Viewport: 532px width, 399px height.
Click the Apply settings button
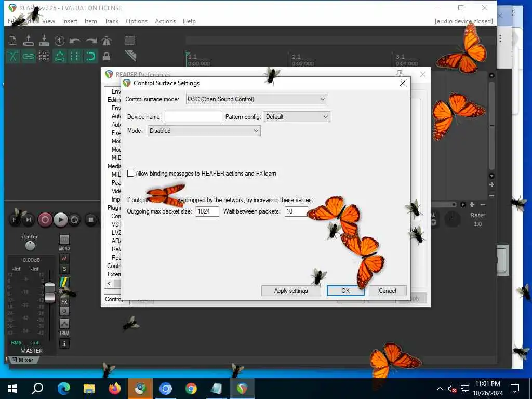click(x=291, y=291)
